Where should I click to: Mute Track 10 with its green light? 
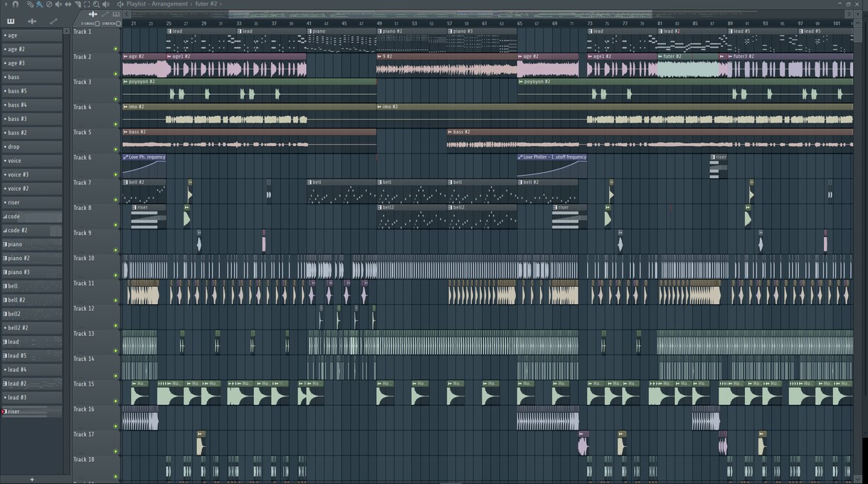(x=115, y=275)
